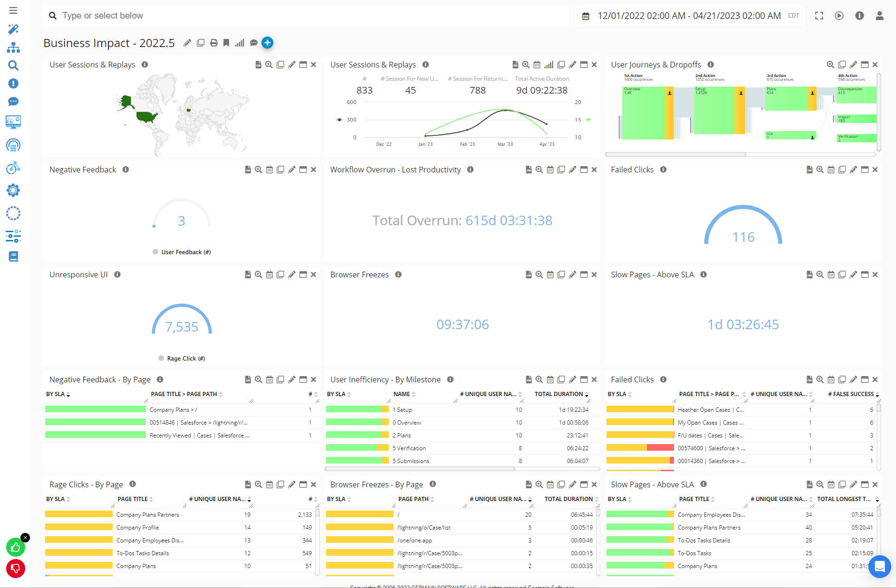Toggle the Rage Click (#) legend series
Screen dimensions: 896x588
click(182, 359)
